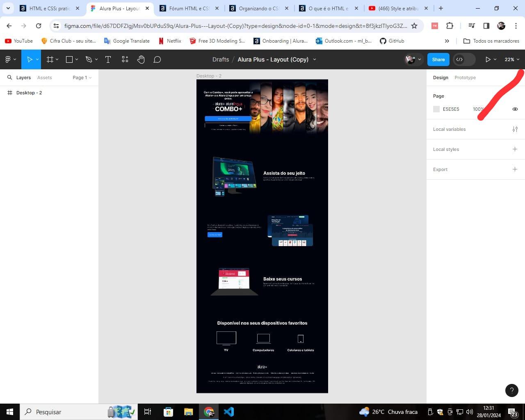The image size is (525, 420).
Task: Bookmark this page with the star
Action: click(x=414, y=25)
